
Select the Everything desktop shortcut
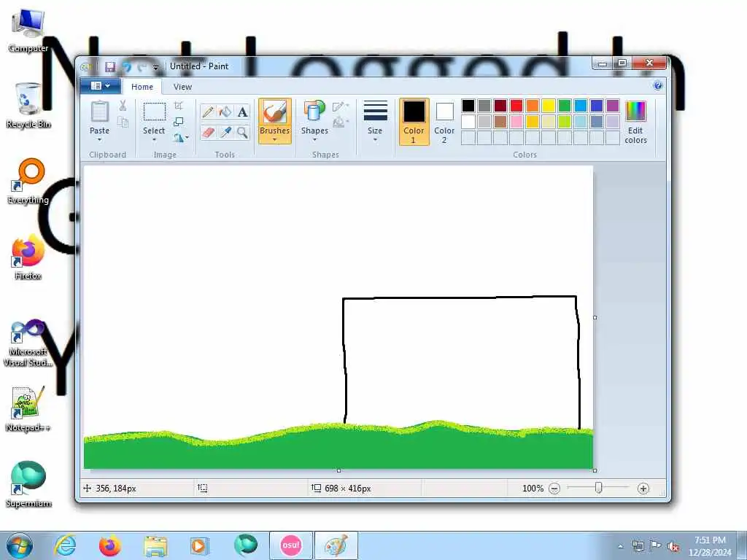[28, 182]
